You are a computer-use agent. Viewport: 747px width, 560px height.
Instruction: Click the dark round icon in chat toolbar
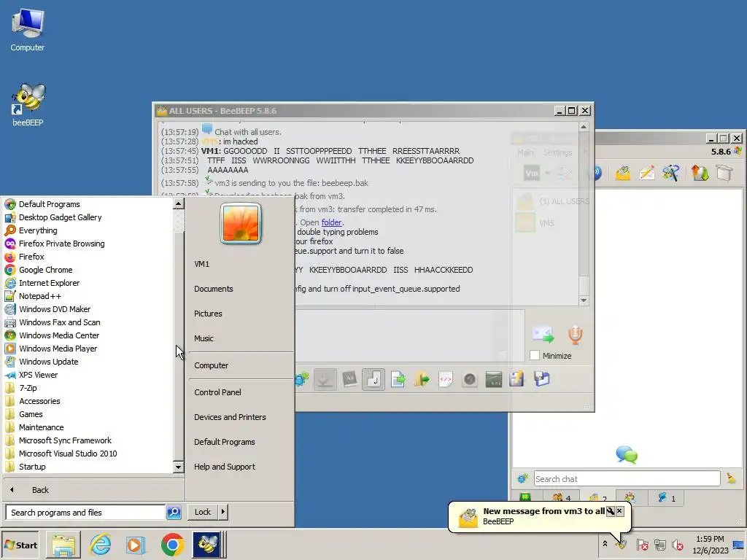(470, 379)
